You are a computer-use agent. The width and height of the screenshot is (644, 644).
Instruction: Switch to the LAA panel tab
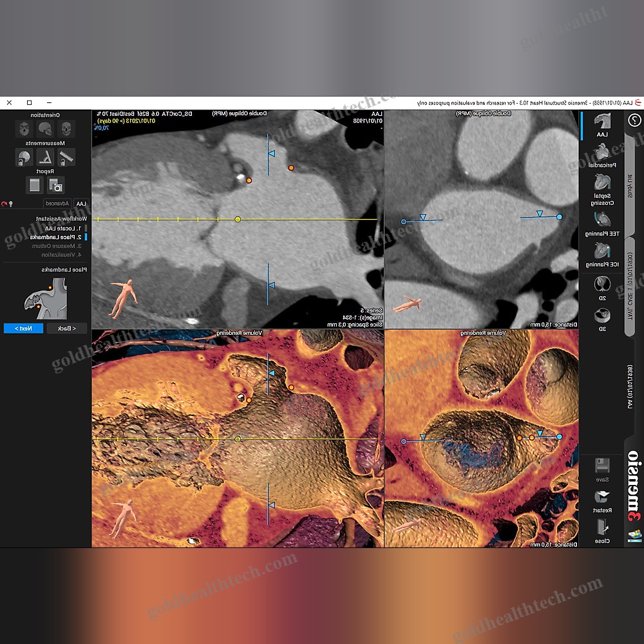(81, 204)
